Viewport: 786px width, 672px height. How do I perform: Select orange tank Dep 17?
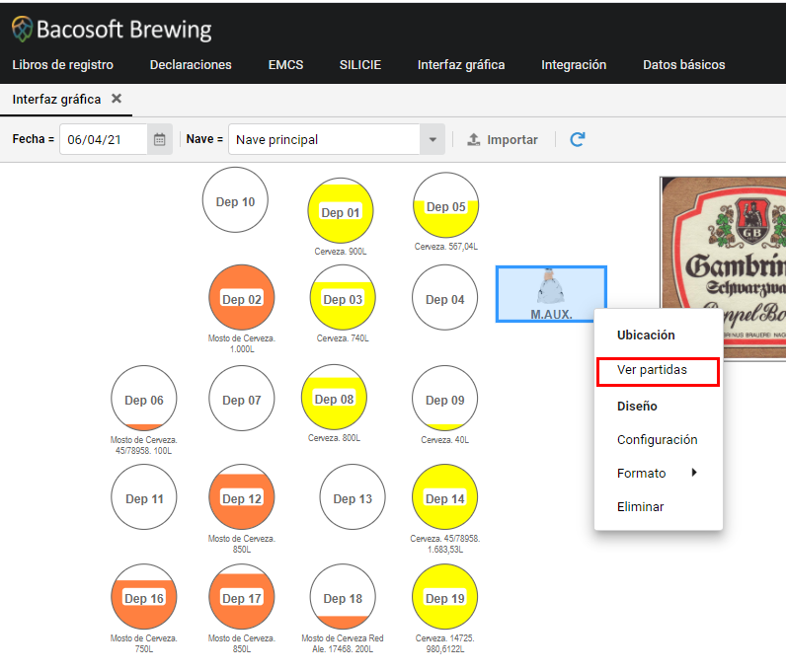[x=242, y=596]
